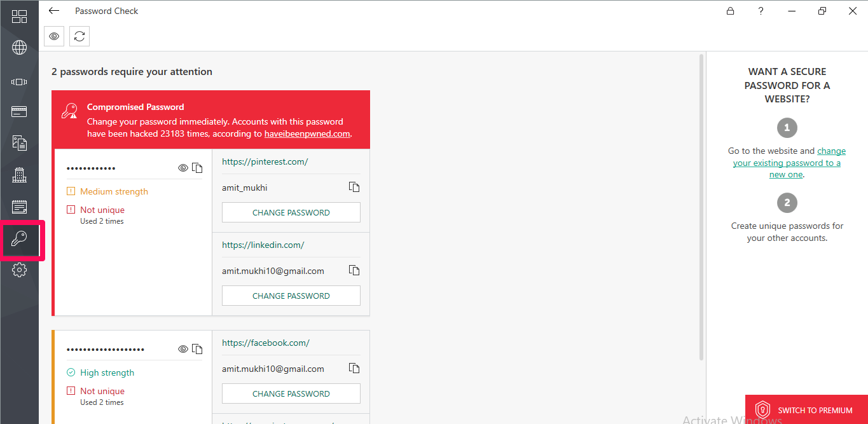The height and width of the screenshot is (424, 868).
Task: Open Settings gear in sidebar
Action: [x=19, y=270]
